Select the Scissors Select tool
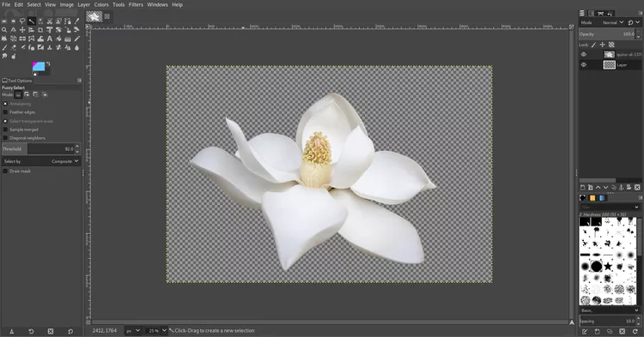This screenshot has width=644, height=337. pos(49,21)
